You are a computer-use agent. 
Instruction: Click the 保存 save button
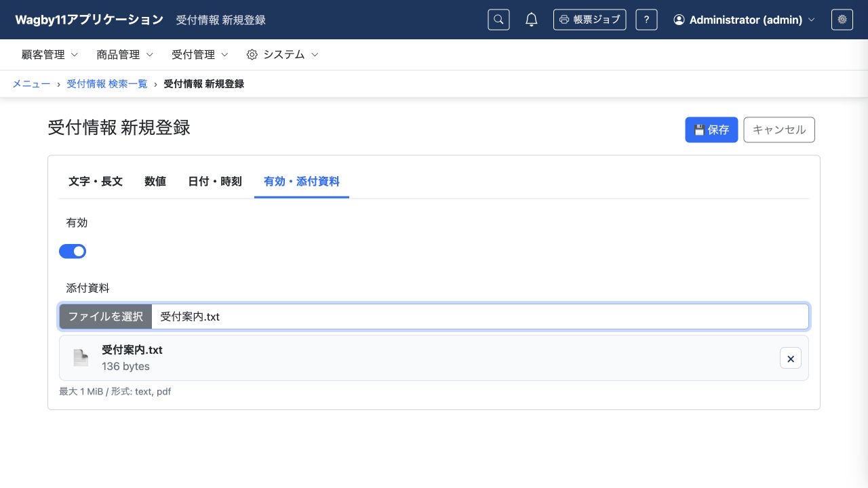711,129
